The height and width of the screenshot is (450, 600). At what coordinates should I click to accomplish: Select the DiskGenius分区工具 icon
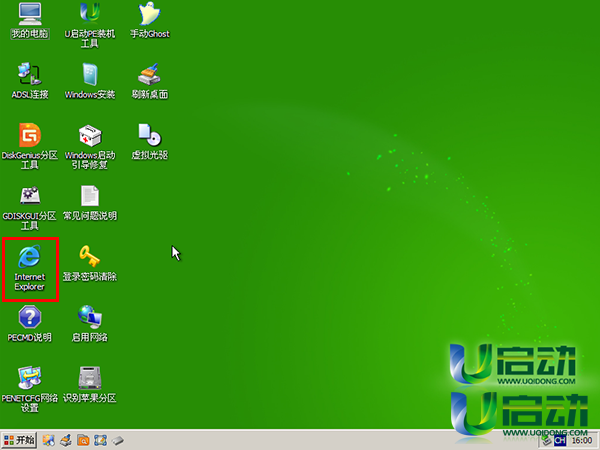[30, 146]
